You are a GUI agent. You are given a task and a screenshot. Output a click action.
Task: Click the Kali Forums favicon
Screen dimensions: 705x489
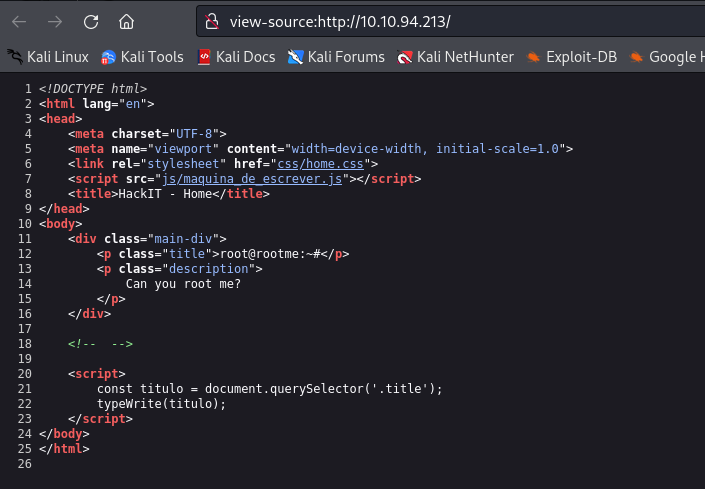point(295,57)
